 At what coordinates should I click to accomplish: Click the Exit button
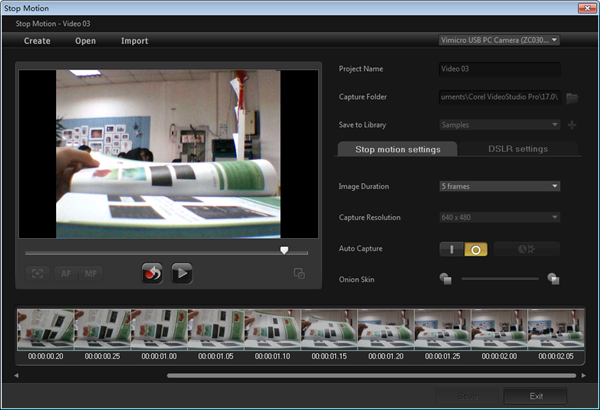pyautogui.click(x=536, y=396)
